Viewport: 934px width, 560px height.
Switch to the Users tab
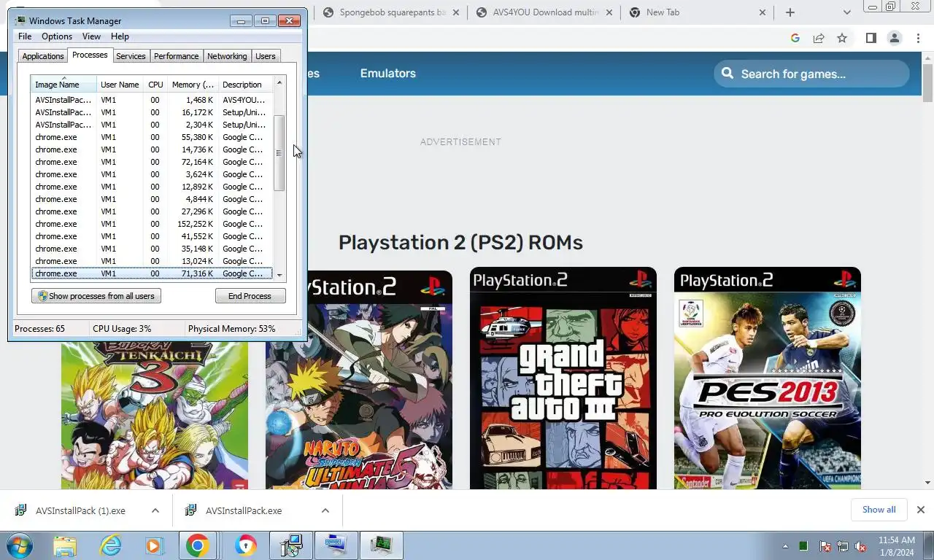[x=266, y=56]
